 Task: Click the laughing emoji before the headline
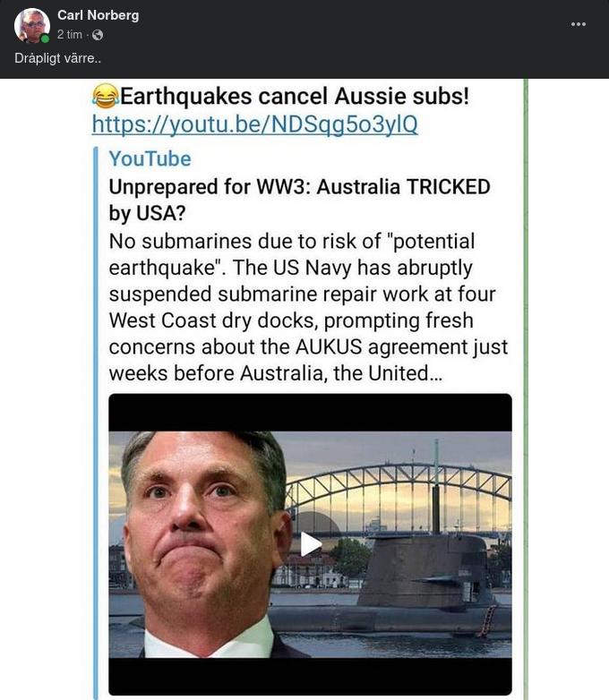[104, 96]
